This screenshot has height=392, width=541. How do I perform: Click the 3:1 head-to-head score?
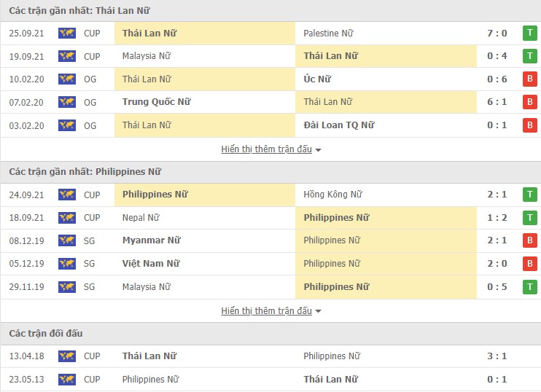496,356
